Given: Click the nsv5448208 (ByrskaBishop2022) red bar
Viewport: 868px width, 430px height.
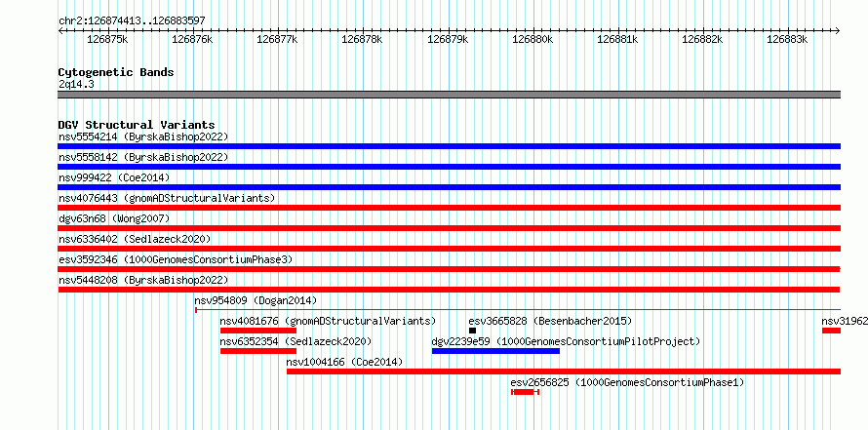Looking at the screenshot, I should coord(449,290).
